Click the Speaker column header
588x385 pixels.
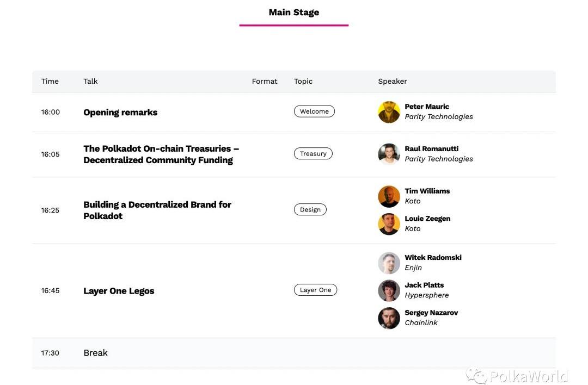(393, 82)
